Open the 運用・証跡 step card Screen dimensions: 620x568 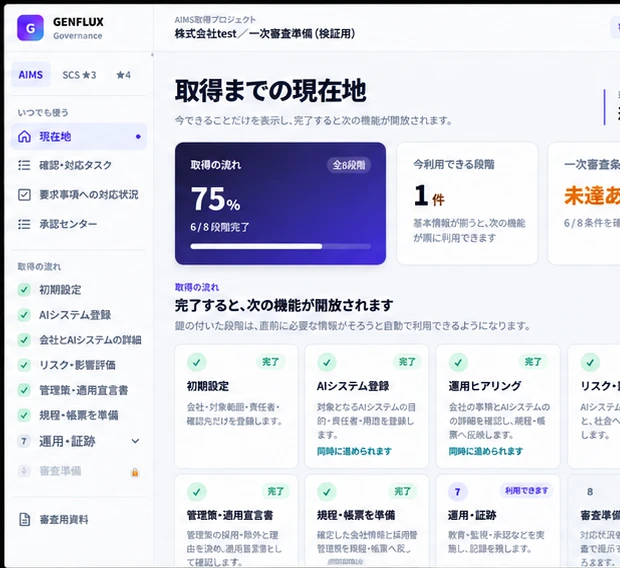click(498, 520)
